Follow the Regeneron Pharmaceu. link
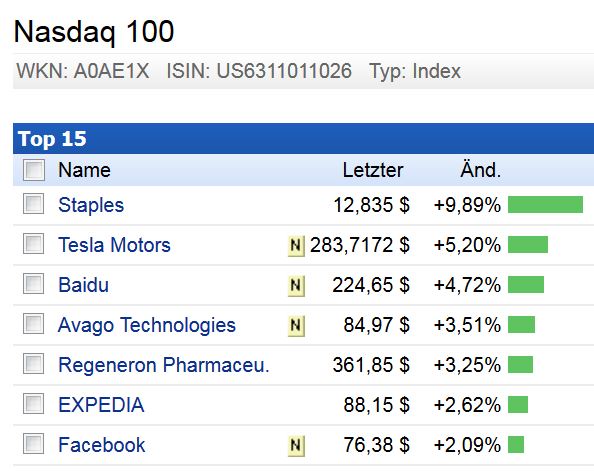The height and width of the screenshot is (471, 594). coord(164,365)
